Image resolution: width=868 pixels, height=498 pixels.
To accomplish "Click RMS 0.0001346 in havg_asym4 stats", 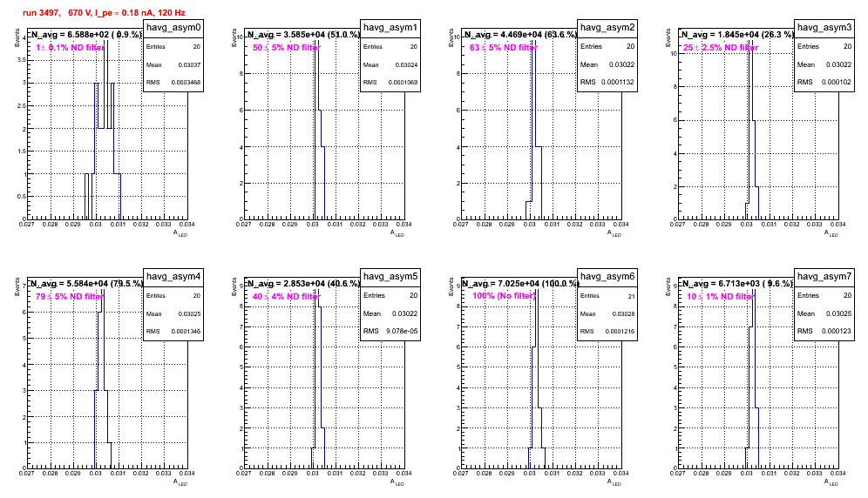I will 173,332.
